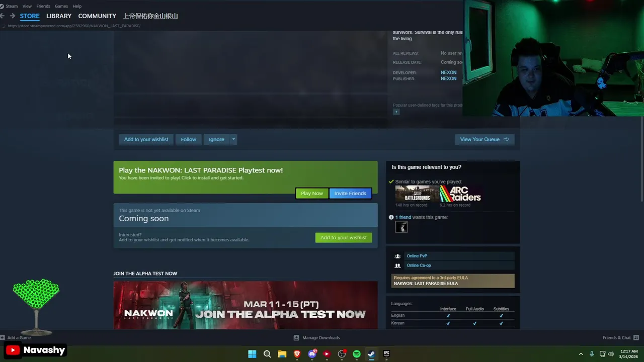Click View Your Queue button
This screenshot has width=644, height=362.
[x=485, y=139]
